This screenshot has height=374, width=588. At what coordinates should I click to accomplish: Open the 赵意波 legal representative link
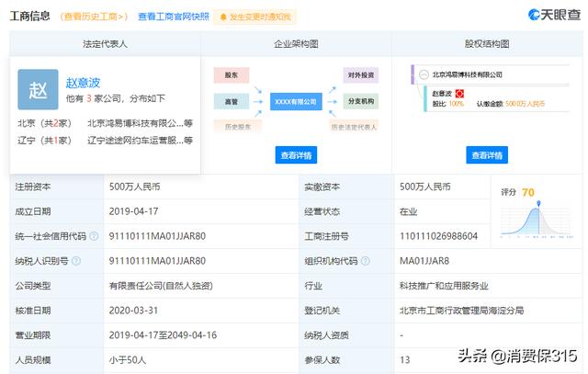pyautogui.click(x=83, y=83)
